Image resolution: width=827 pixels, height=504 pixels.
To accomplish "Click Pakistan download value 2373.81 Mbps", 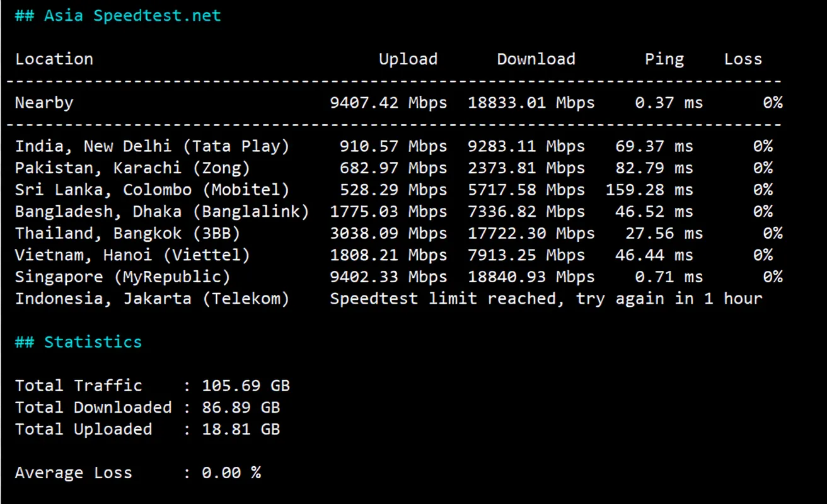I will tap(526, 168).
